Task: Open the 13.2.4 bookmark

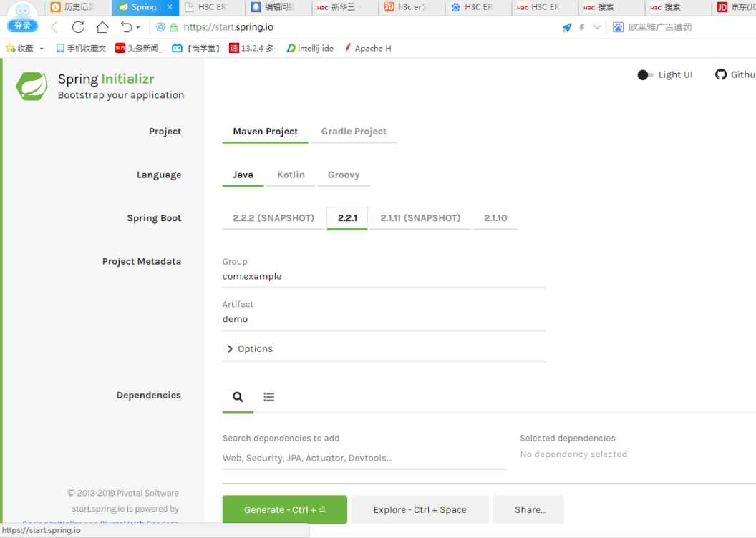Action: (x=252, y=48)
